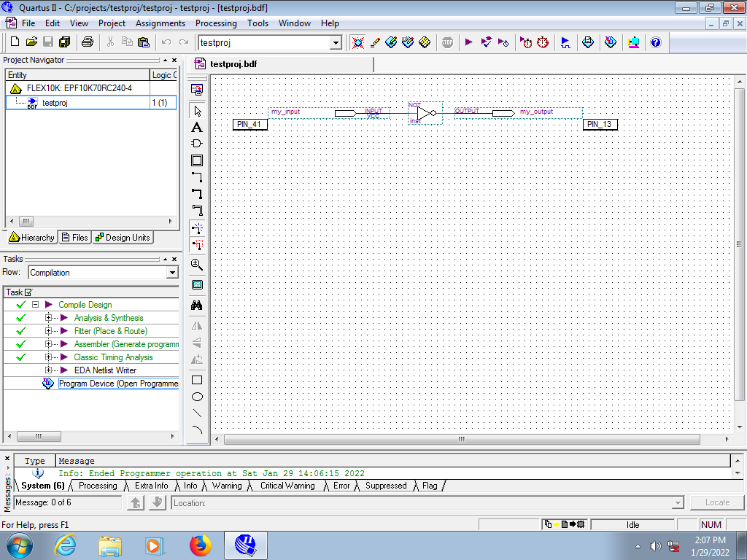747x560 pixels.
Task: Click the Start Compilation play icon
Action: (469, 42)
